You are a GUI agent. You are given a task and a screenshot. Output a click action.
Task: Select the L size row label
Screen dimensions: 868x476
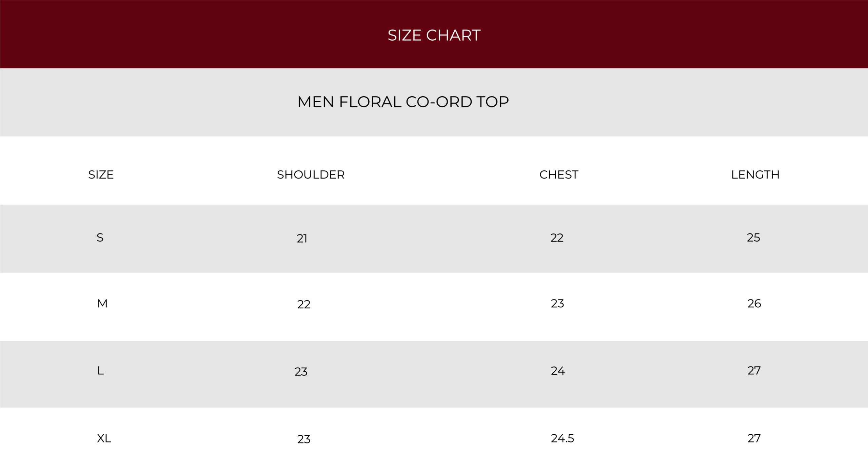pos(100,371)
